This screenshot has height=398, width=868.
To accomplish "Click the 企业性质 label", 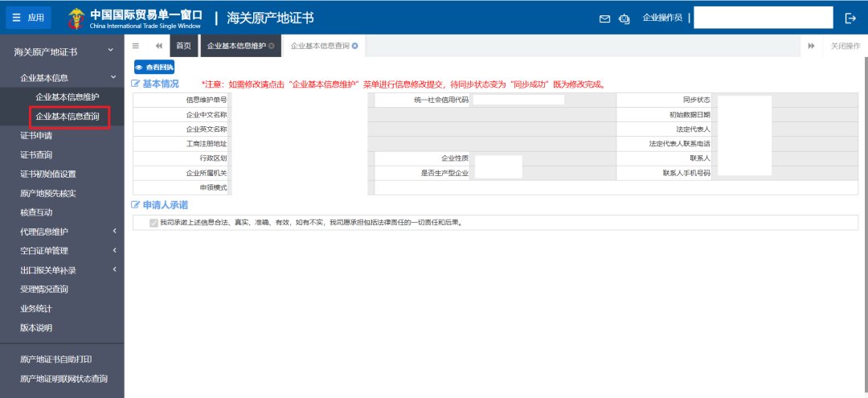I will (x=455, y=158).
